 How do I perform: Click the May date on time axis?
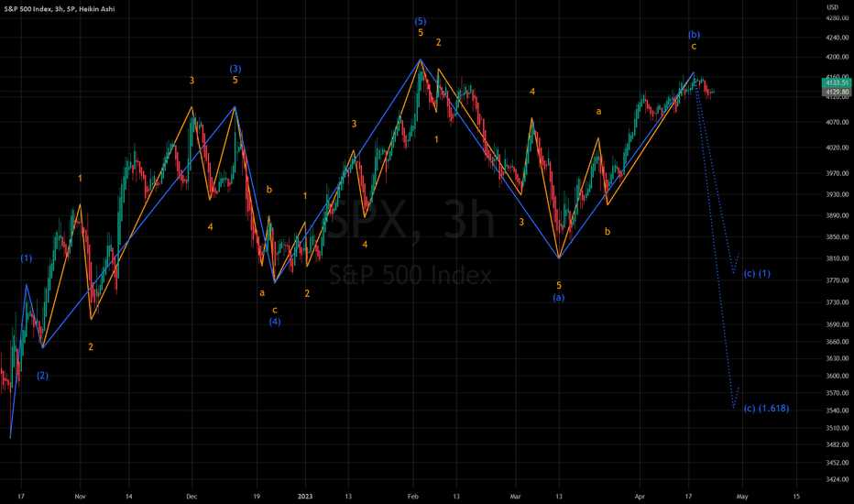tap(742, 497)
